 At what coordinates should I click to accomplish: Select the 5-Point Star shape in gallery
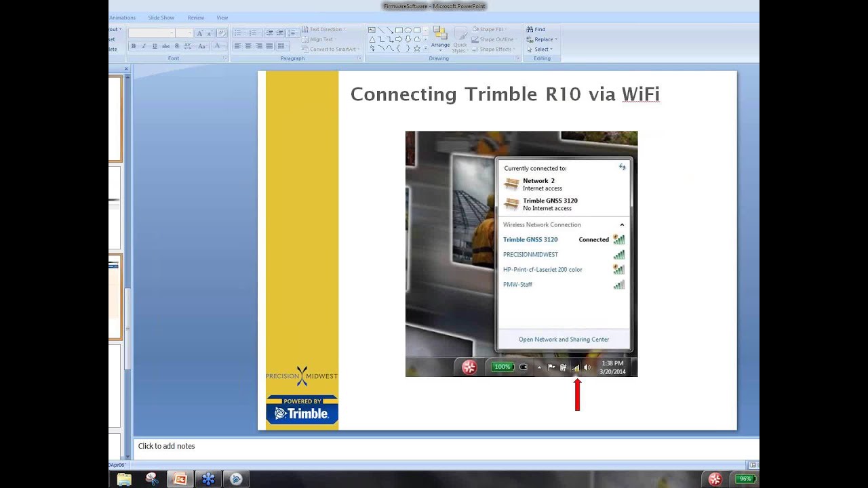[417, 49]
